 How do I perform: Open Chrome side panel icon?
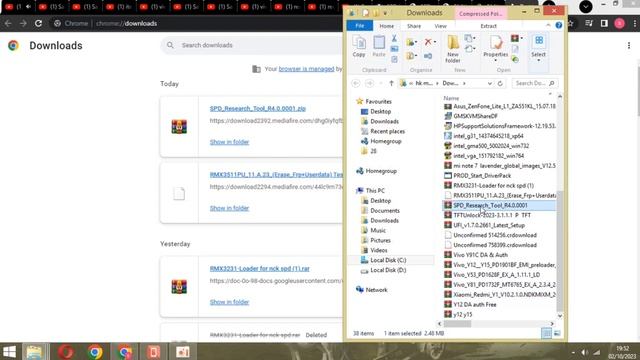click(604, 24)
